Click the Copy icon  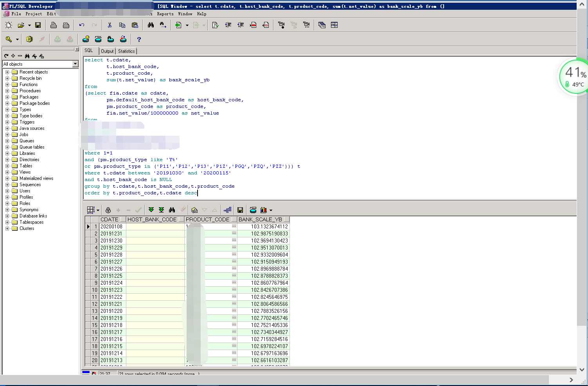point(122,25)
